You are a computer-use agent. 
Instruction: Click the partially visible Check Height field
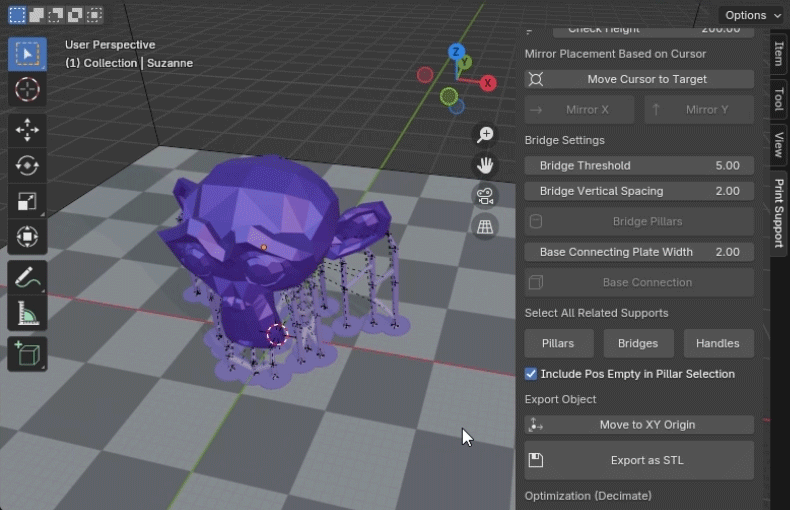pos(653,32)
